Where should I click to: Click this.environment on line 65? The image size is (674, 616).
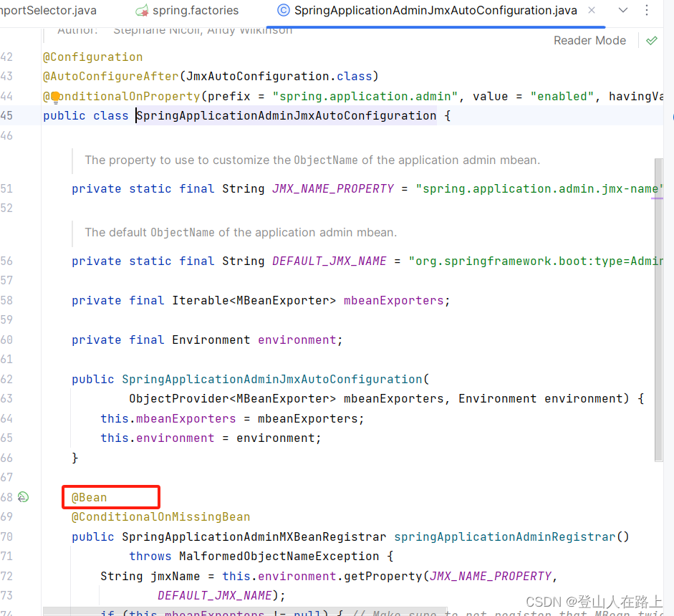(158, 438)
